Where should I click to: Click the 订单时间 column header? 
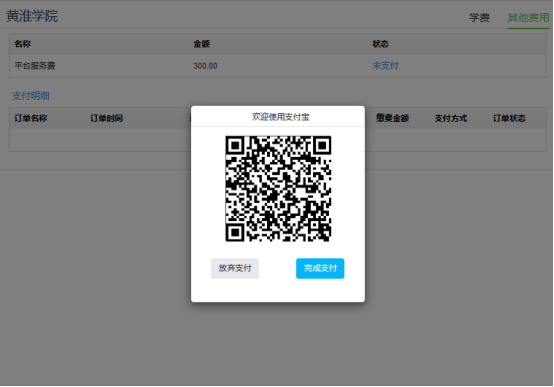pos(106,118)
